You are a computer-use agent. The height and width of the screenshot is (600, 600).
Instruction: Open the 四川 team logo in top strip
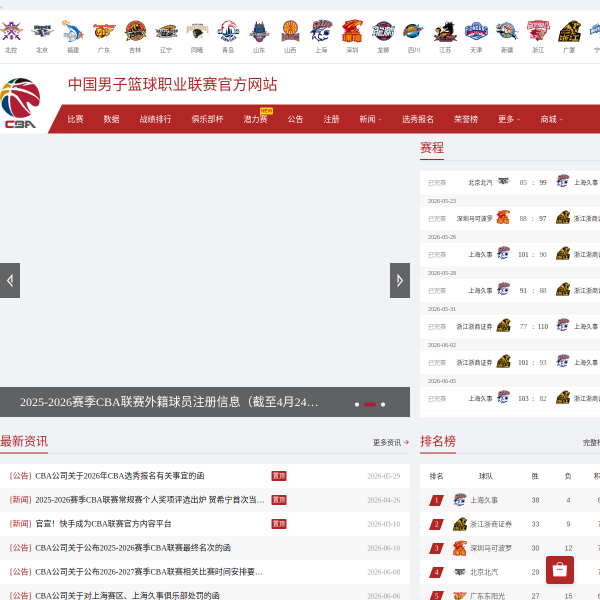click(x=414, y=31)
